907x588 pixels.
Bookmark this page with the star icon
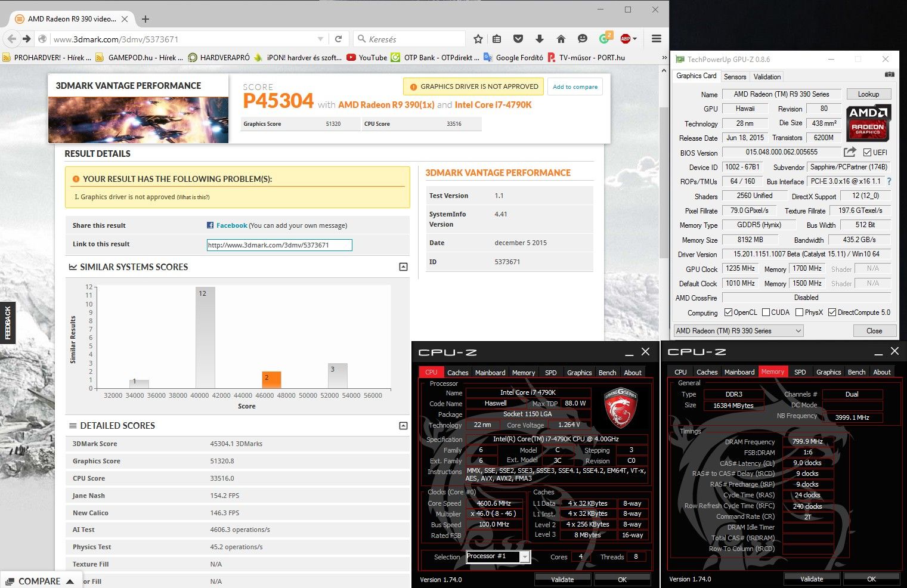click(478, 39)
